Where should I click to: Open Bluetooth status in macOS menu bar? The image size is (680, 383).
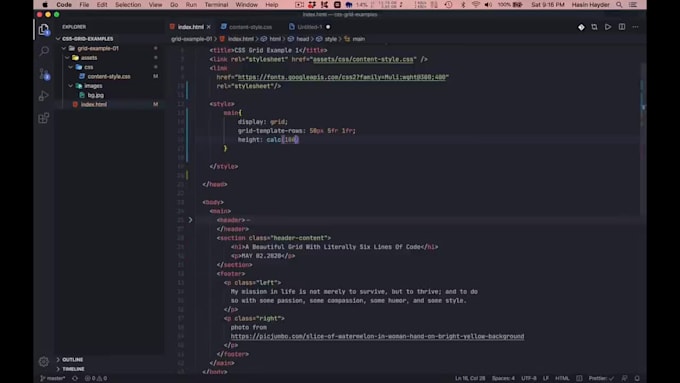pyautogui.click(x=463, y=5)
